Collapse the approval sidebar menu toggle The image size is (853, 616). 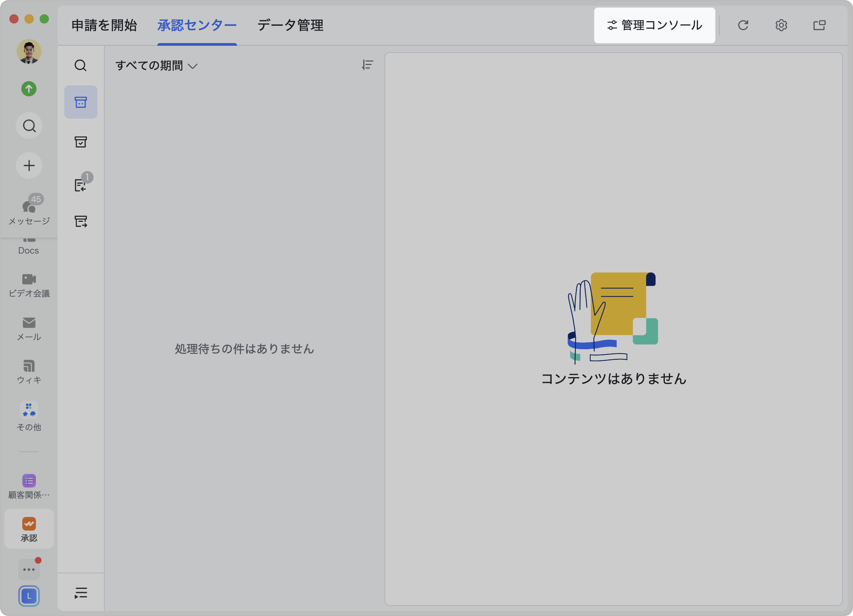point(81,593)
